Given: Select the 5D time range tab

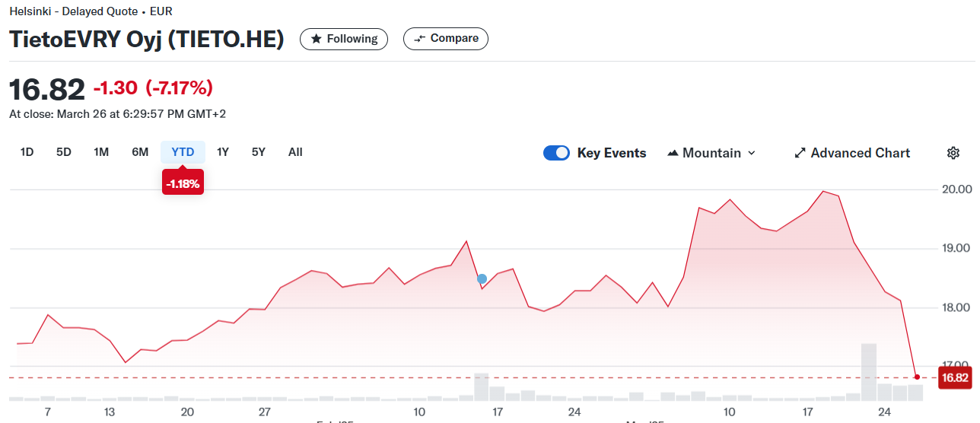Looking at the screenshot, I should (64, 152).
